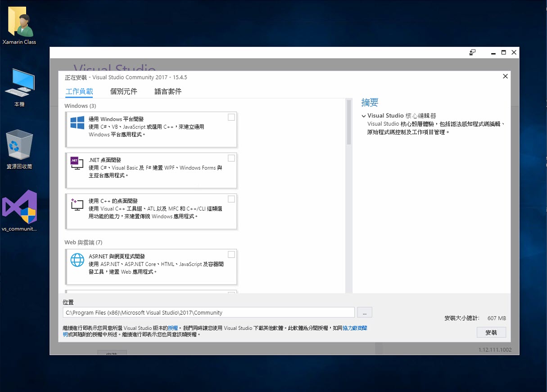Click the "Web 與雲端 (7)" group heading
The height and width of the screenshot is (392, 547).
click(83, 243)
